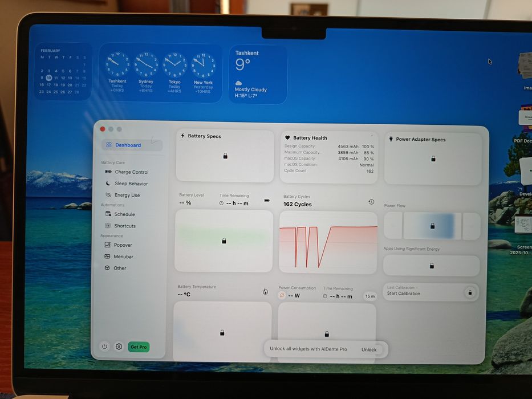Click the Other cube icon
Screen dimensions: 532x399
click(x=107, y=268)
